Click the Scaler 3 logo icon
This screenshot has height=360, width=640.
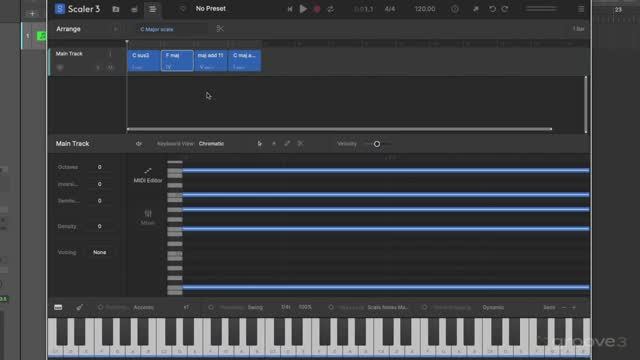(60, 9)
